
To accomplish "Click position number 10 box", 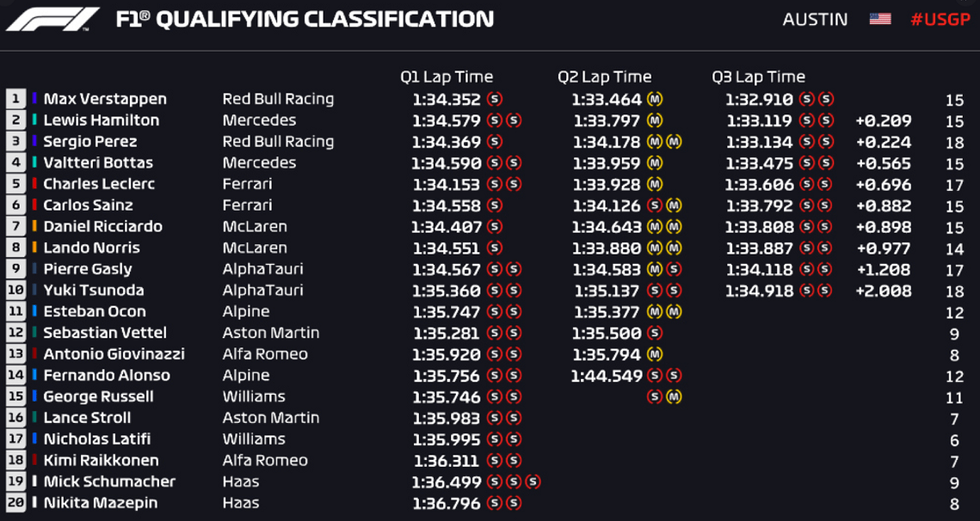I will [x=16, y=290].
